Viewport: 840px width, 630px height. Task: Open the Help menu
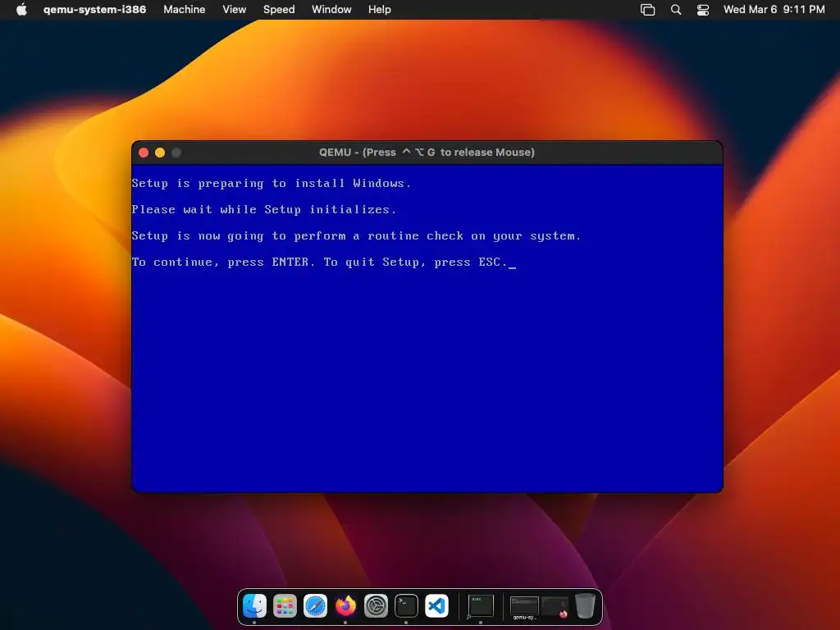click(x=379, y=10)
